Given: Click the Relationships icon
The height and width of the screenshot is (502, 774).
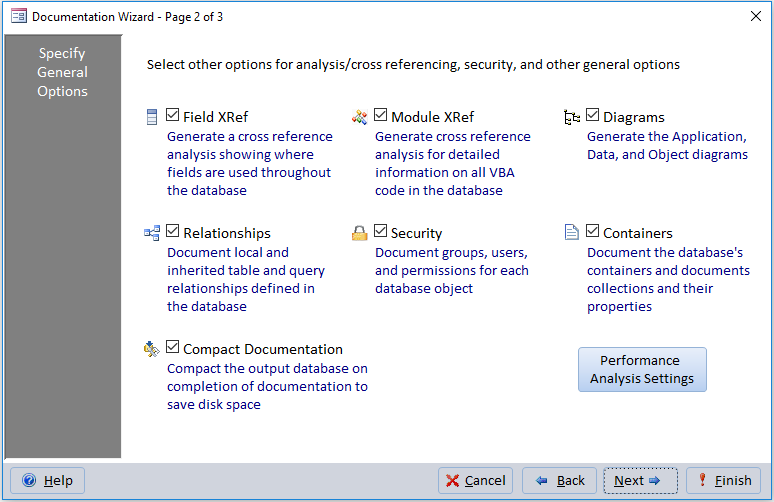Looking at the screenshot, I should coord(152,233).
